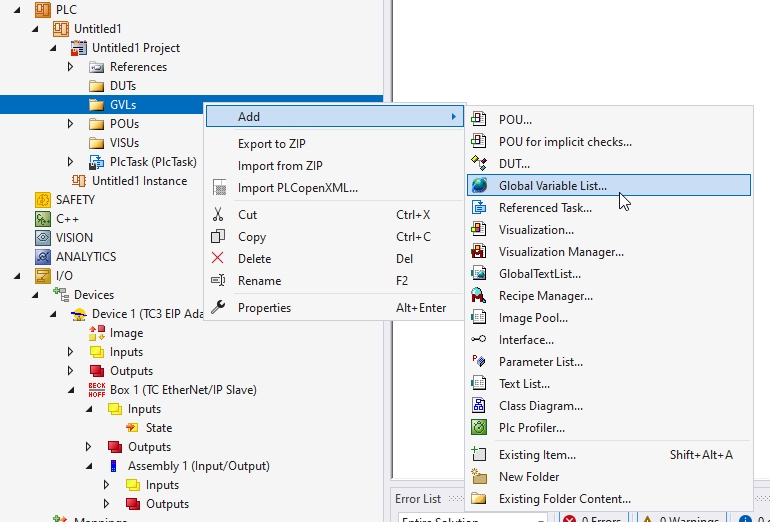Click the red X Delete icon
The height and width of the screenshot is (522, 770).
coord(218,258)
